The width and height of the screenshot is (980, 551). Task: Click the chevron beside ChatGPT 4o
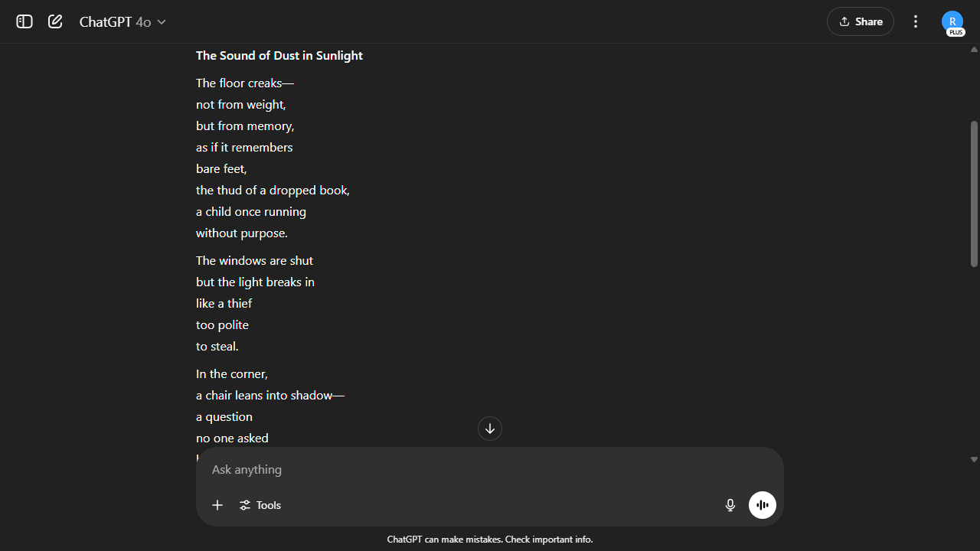click(x=162, y=22)
